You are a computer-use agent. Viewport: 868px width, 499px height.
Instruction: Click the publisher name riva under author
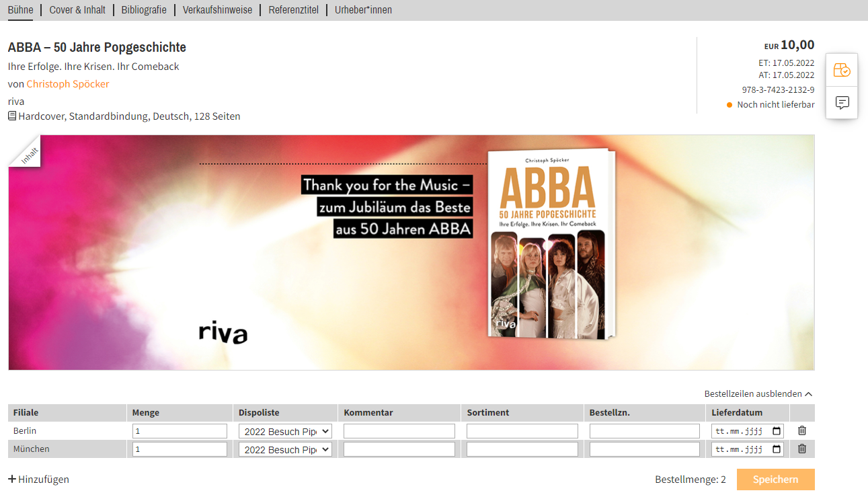point(16,102)
